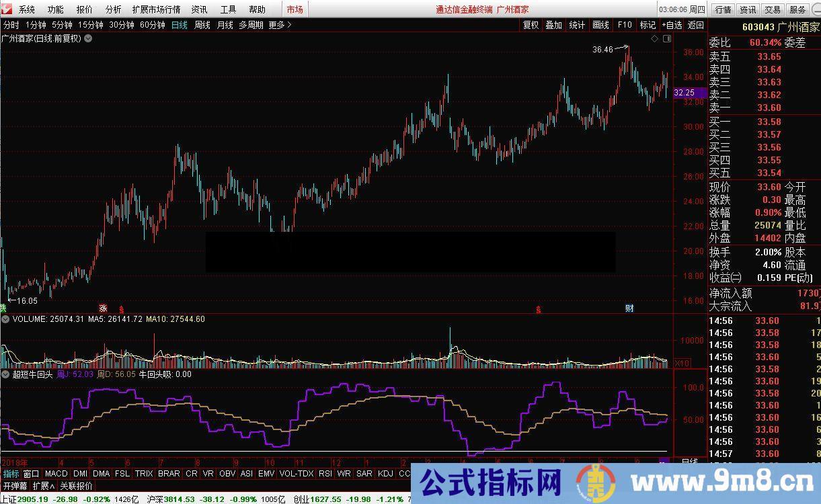
Task: Open VOLUME indicator dropdown arrow
Action: [5, 319]
